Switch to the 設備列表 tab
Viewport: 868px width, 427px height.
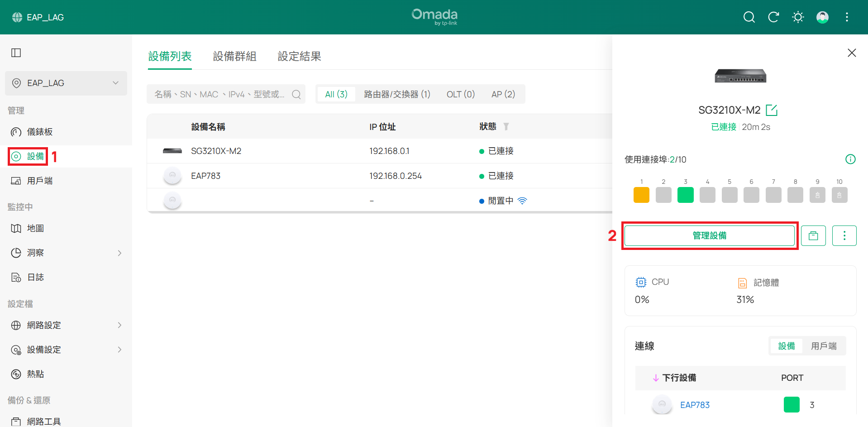pyautogui.click(x=170, y=56)
